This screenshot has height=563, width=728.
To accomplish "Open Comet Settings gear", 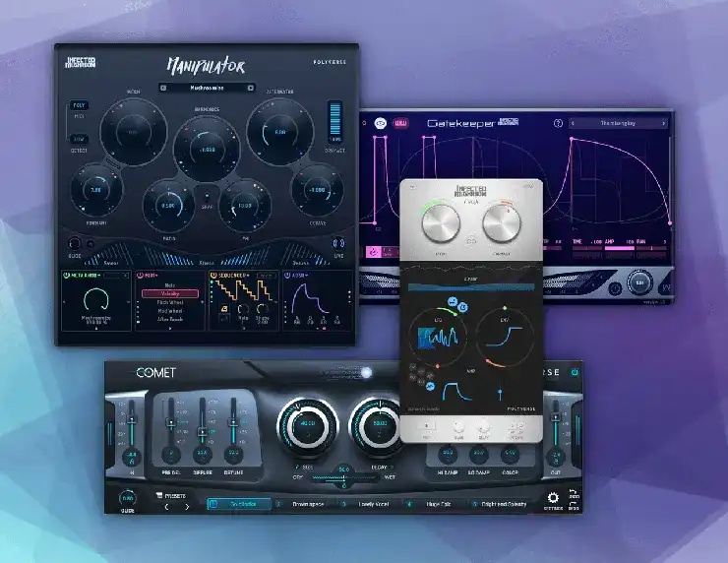I will click(x=553, y=498).
